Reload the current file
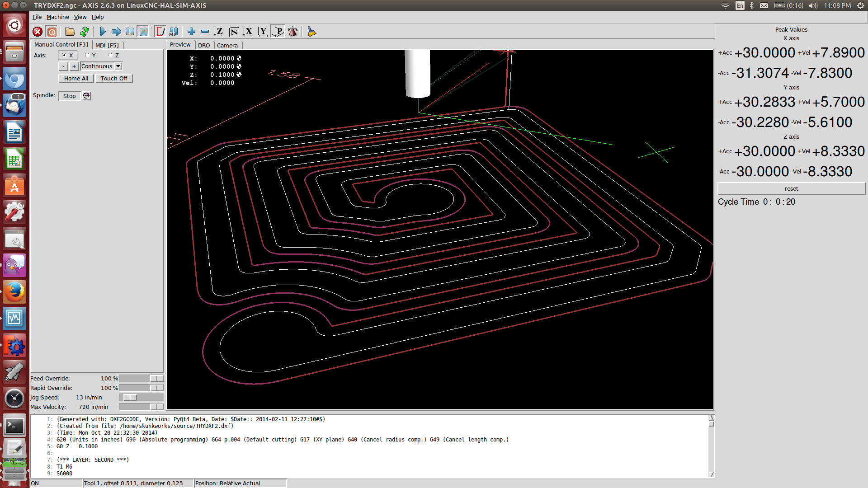This screenshot has height=488, width=868. [84, 32]
